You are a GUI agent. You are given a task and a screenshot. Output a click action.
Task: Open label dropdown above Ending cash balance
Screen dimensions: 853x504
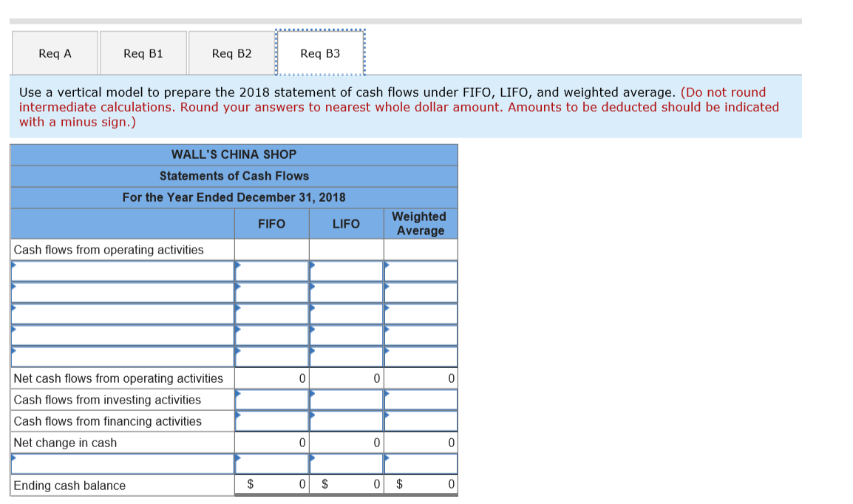coord(123,464)
